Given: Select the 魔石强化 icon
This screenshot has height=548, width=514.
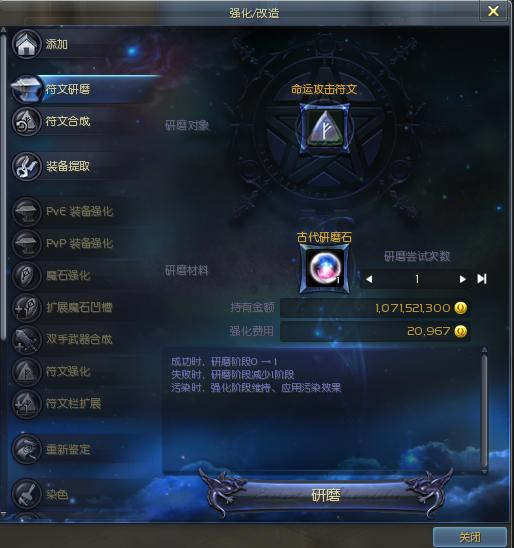Looking at the screenshot, I should pyautogui.click(x=26, y=275).
